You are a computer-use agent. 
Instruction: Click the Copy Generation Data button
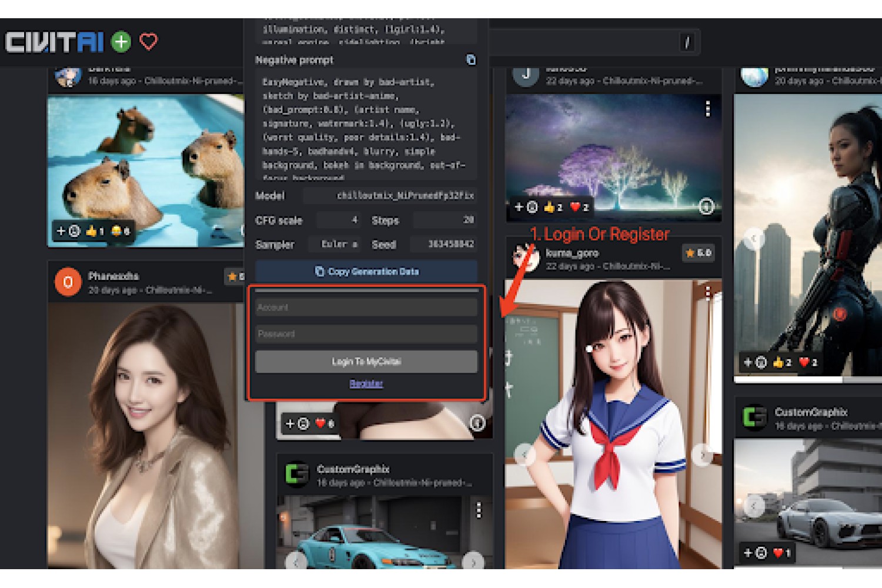tap(366, 272)
